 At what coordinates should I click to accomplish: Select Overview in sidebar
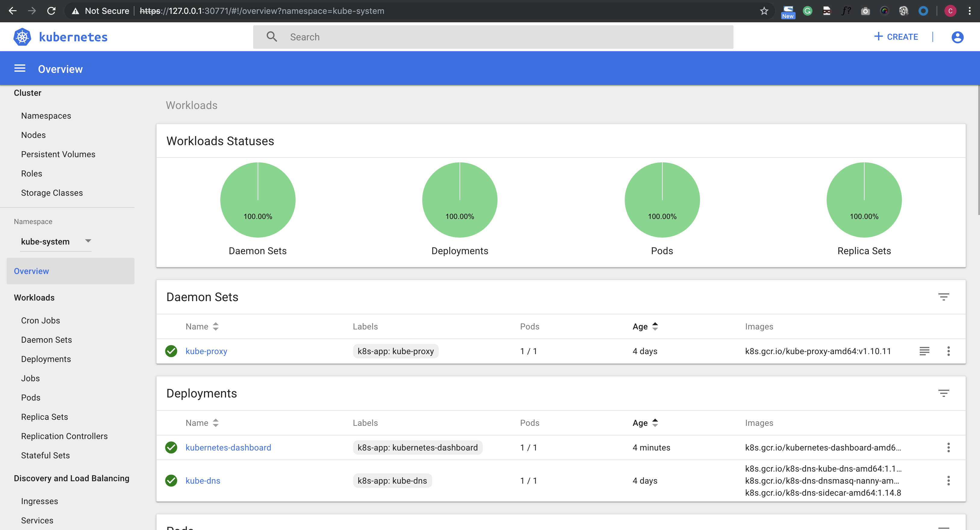pyautogui.click(x=71, y=271)
